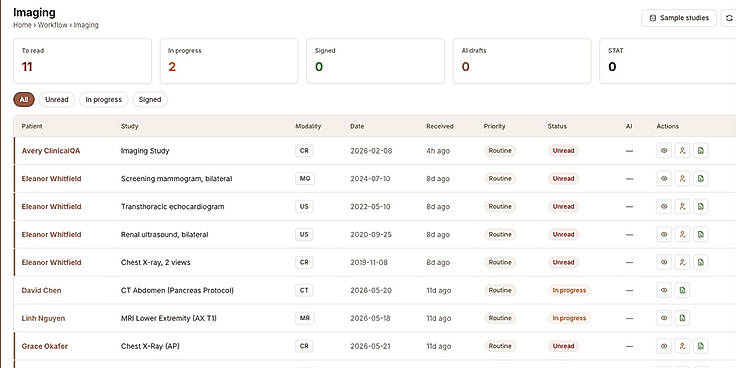Open report for Screening mammogram study
The width and height of the screenshot is (736, 368).
click(700, 178)
